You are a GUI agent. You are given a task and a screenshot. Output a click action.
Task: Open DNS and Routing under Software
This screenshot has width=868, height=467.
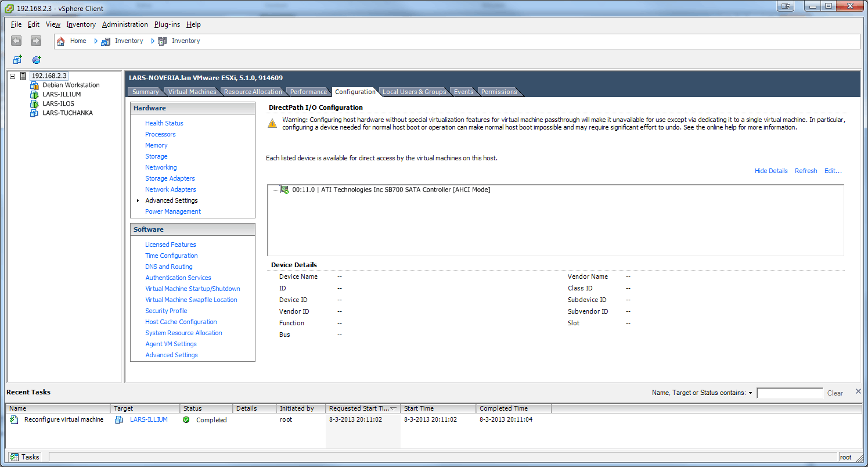169,267
